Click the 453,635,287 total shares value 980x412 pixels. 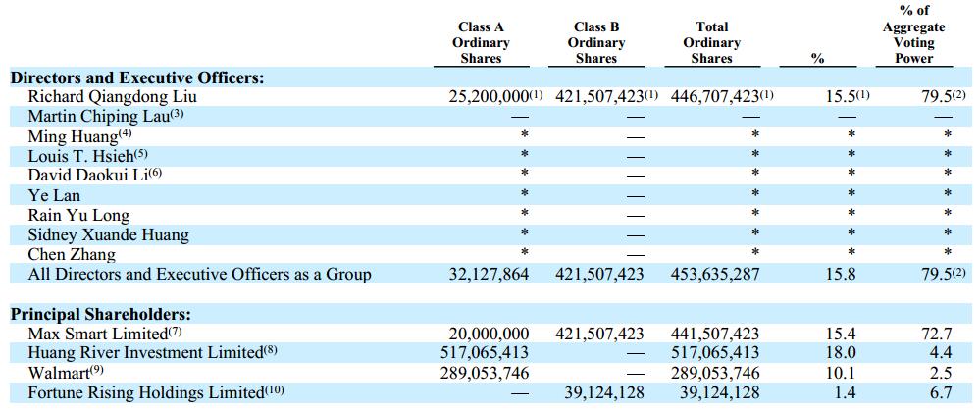click(x=714, y=275)
